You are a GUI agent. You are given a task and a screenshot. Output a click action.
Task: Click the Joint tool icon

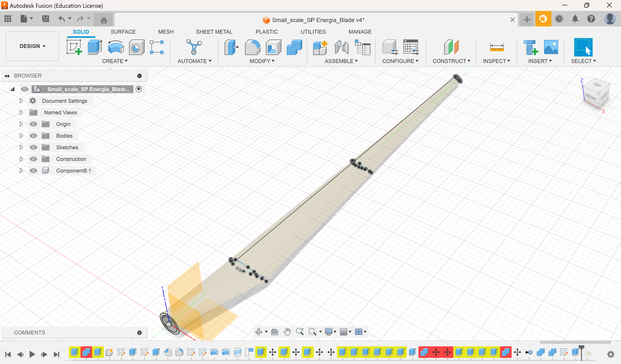click(342, 47)
